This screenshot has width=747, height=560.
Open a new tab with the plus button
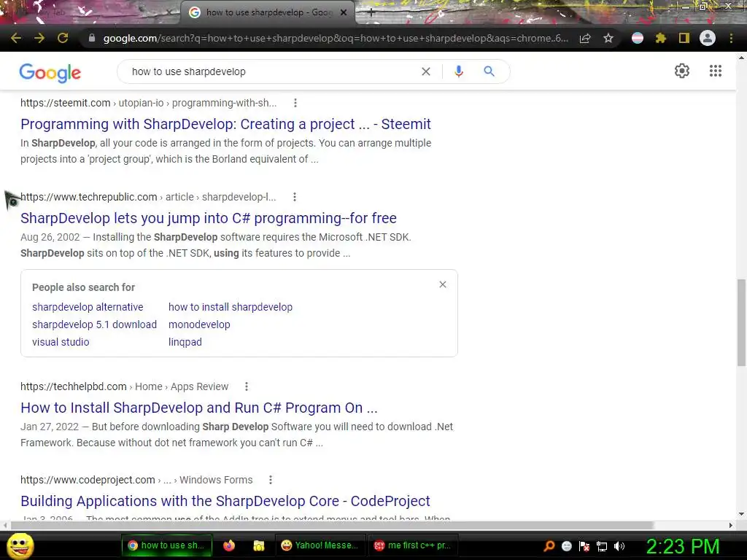point(371,13)
